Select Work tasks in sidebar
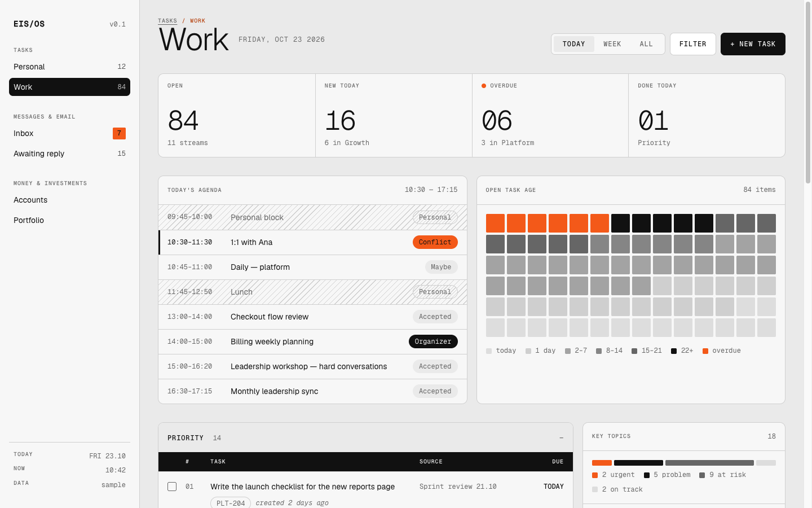The width and height of the screenshot is (812, 508). (69, 87)
